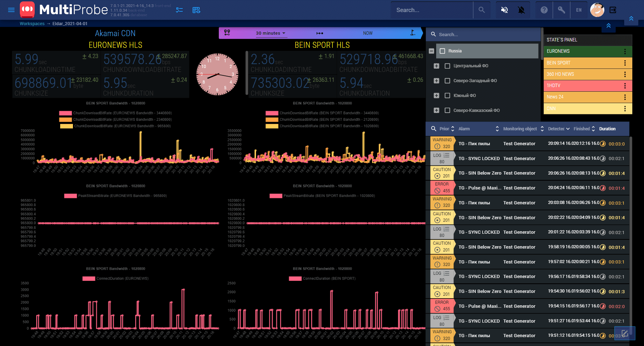Check the Центральный ФО checkbox
Screen dimensions: 644x346
447,66
